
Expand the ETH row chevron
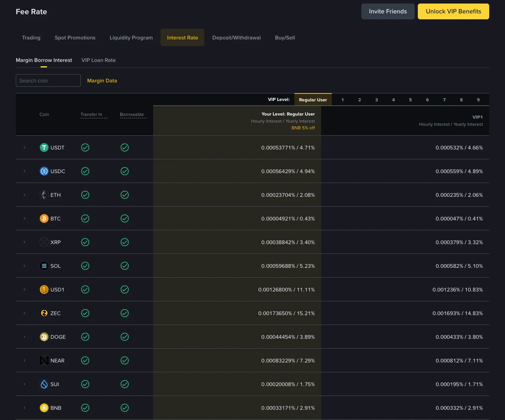pos(24,195)
